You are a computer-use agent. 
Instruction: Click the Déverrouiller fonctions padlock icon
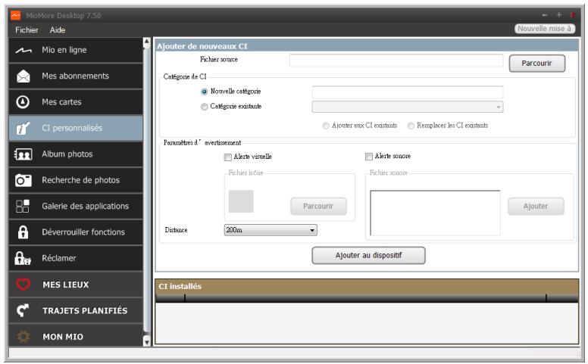coord(23,232)
